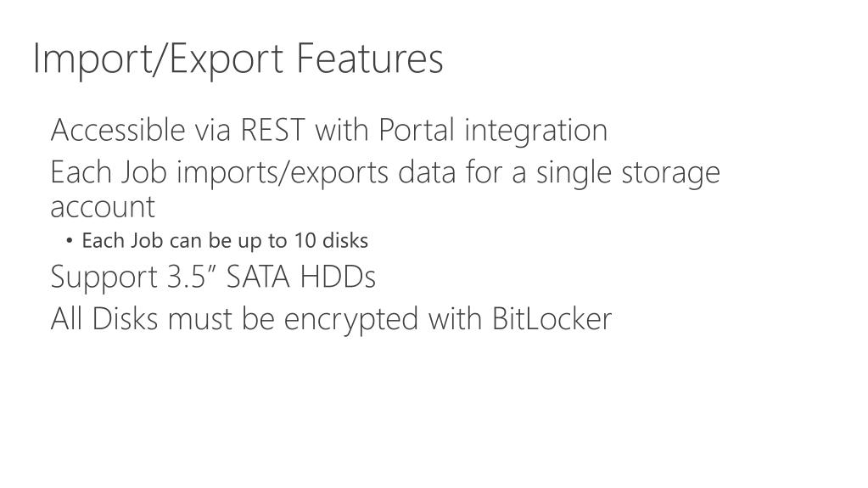
Task: Click the 'HDDs' word
Action: click(x=339, y=277)
